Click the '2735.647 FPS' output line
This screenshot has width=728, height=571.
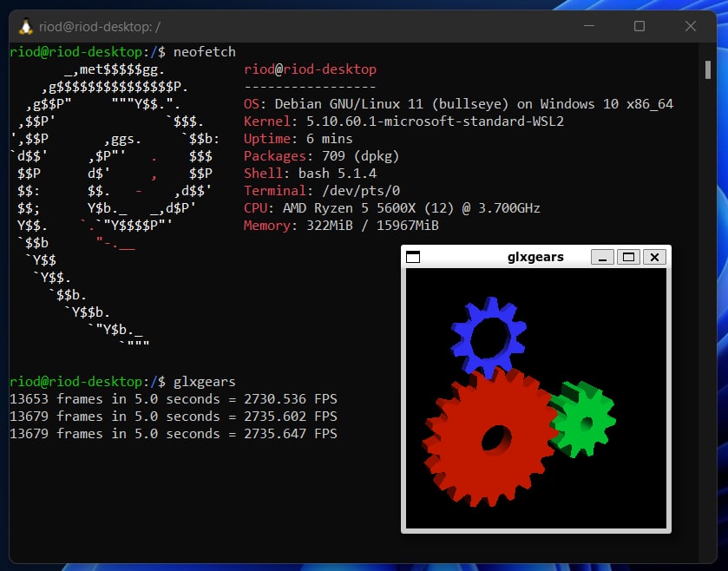pos(174,434)
